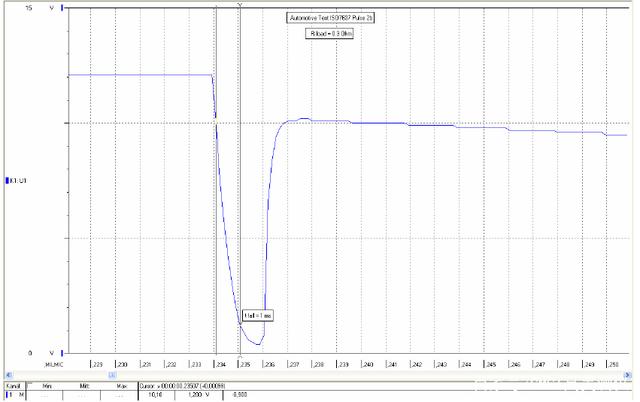Click the blue 0 V axis marker
Viewport: 640px width, 402px height.
click(62, 353)
